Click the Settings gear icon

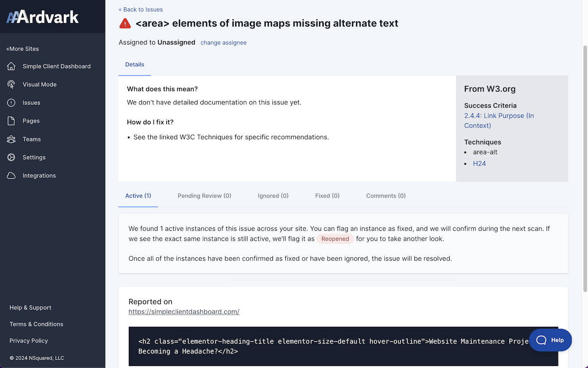pyautogui.click(x=11, y=157)
